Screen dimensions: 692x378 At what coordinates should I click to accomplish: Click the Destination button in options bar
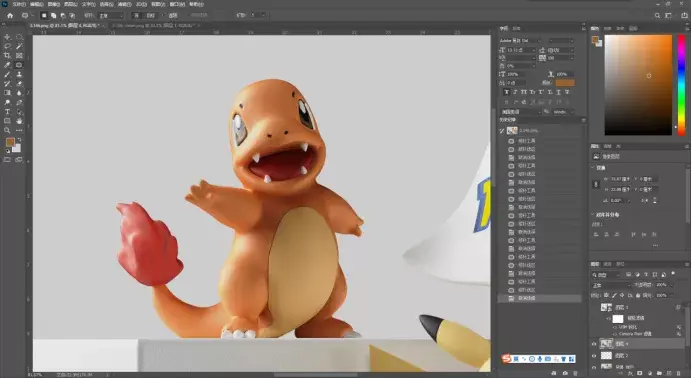(x=151, y=15)
